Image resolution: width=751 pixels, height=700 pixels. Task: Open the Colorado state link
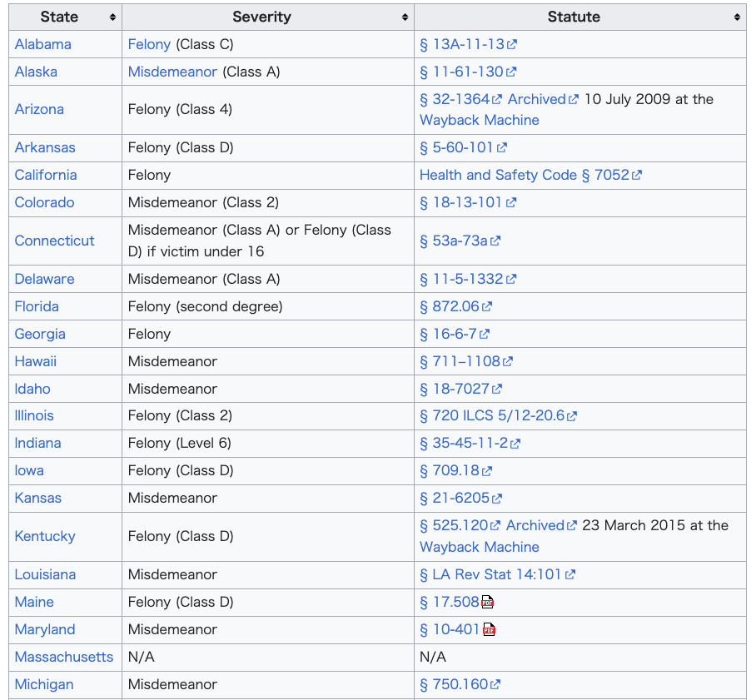point(44,202)
